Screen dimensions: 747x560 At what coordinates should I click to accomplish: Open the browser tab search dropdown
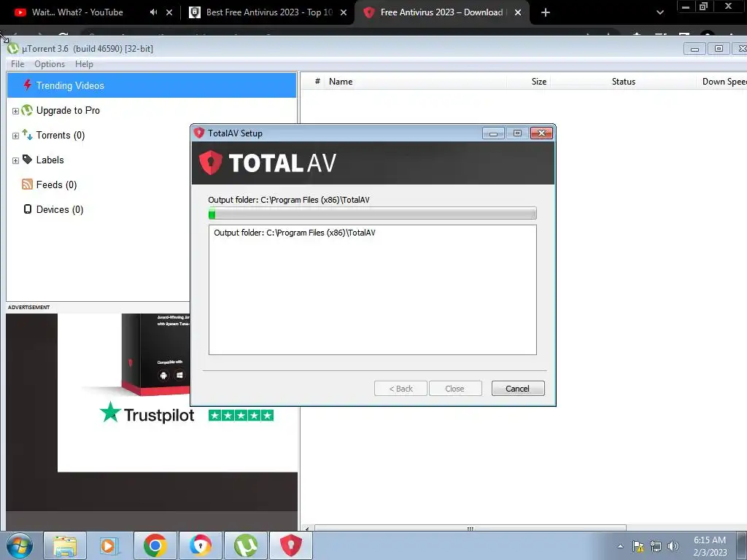(x=659, y=12)
